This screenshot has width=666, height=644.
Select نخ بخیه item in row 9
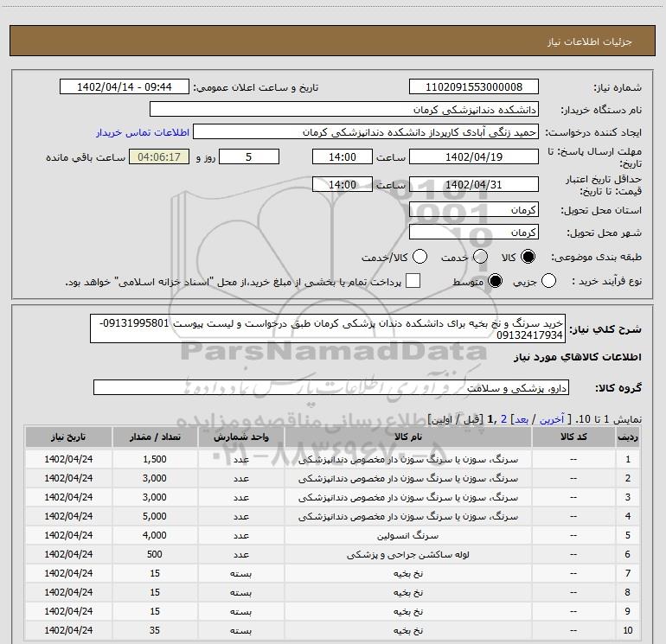point(407,611)
